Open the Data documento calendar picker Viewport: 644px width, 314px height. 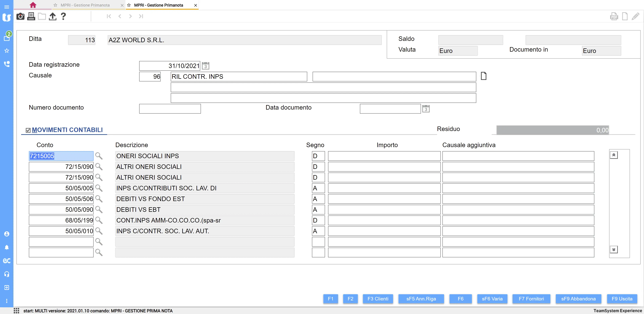(426, 109)
